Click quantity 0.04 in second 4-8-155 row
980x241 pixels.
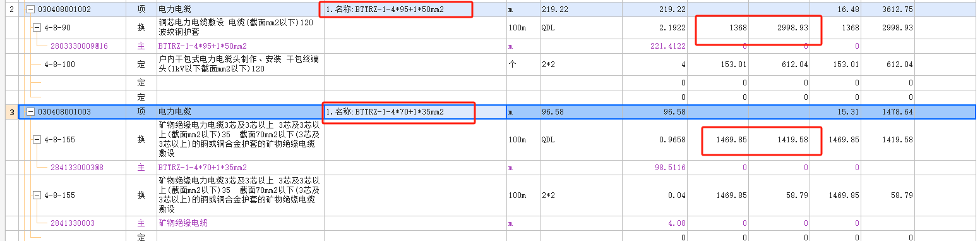[677, 195]
